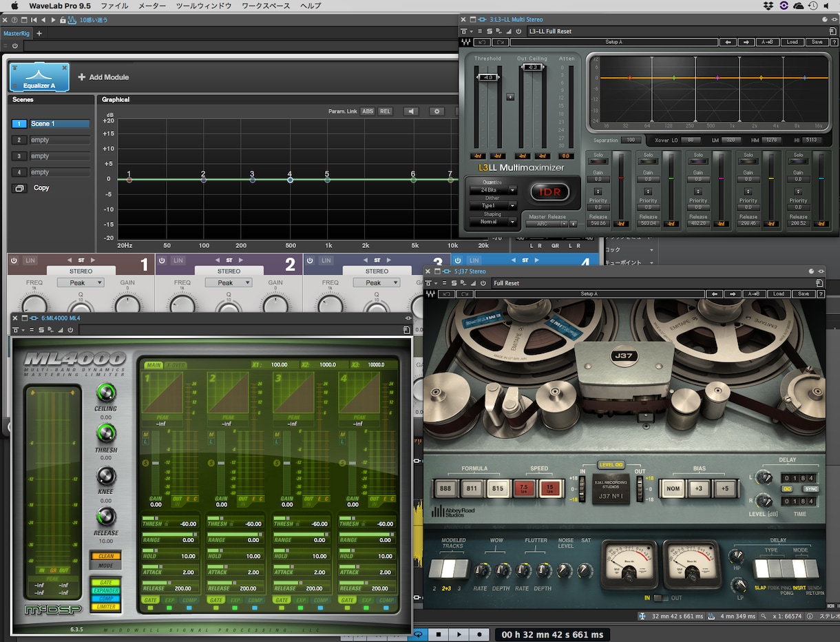The height and width of the screenshot is (642, 840).
Task: Open the Master Release ARC dropdown
Action: point(547,224)
